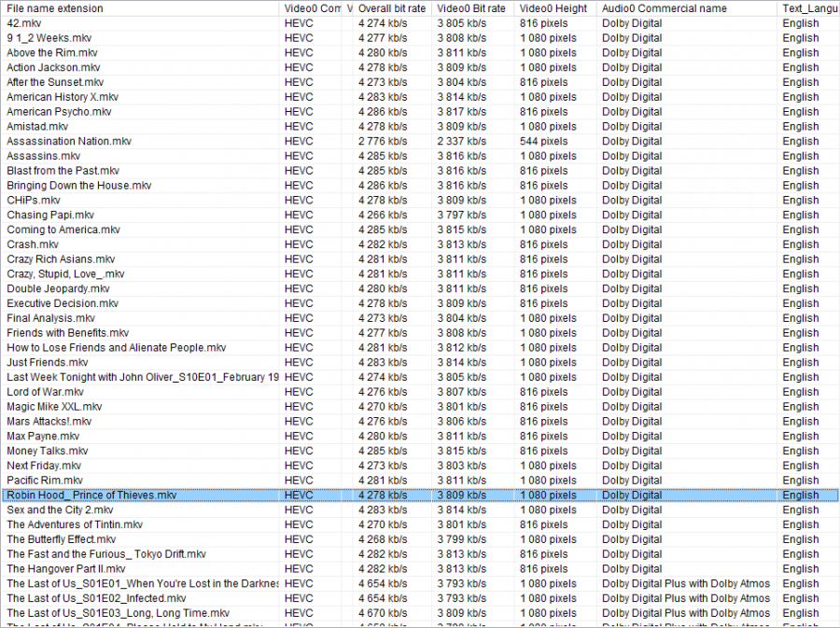Click the Text_Language column header

click(808, 8)
